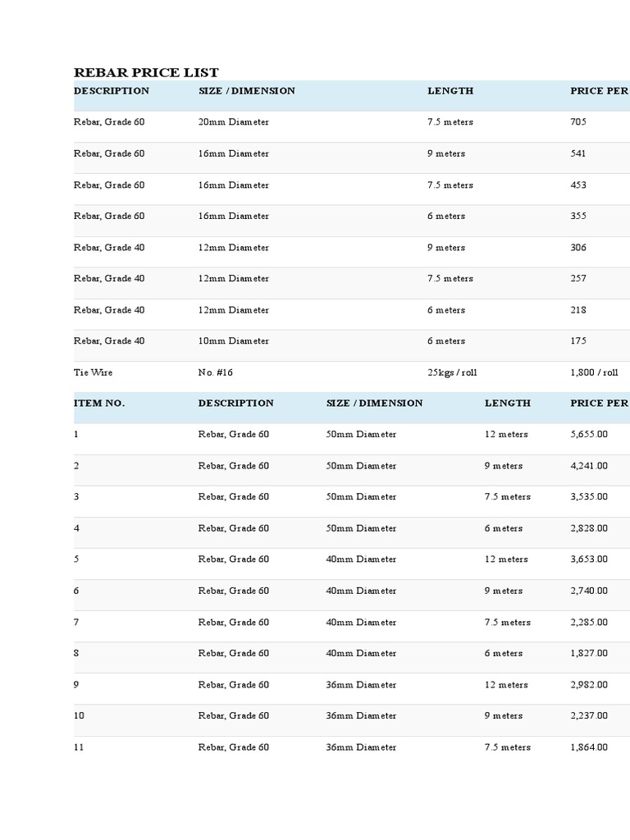Select item number 5

76,559
